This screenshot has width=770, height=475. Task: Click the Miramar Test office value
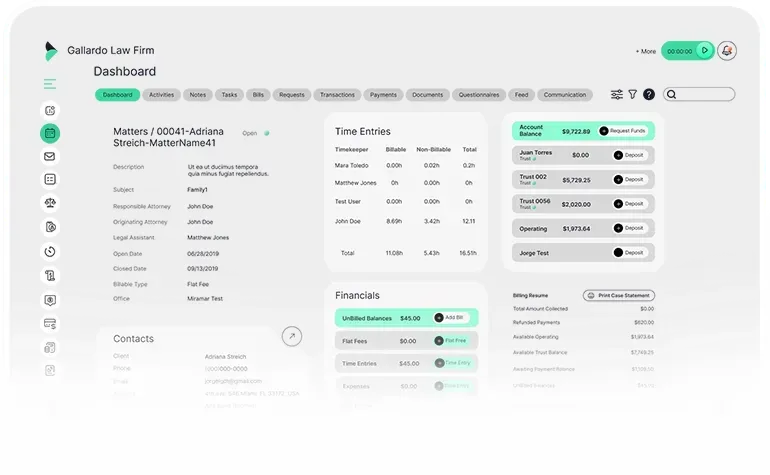pyautogui.click(x=205, y=299)
